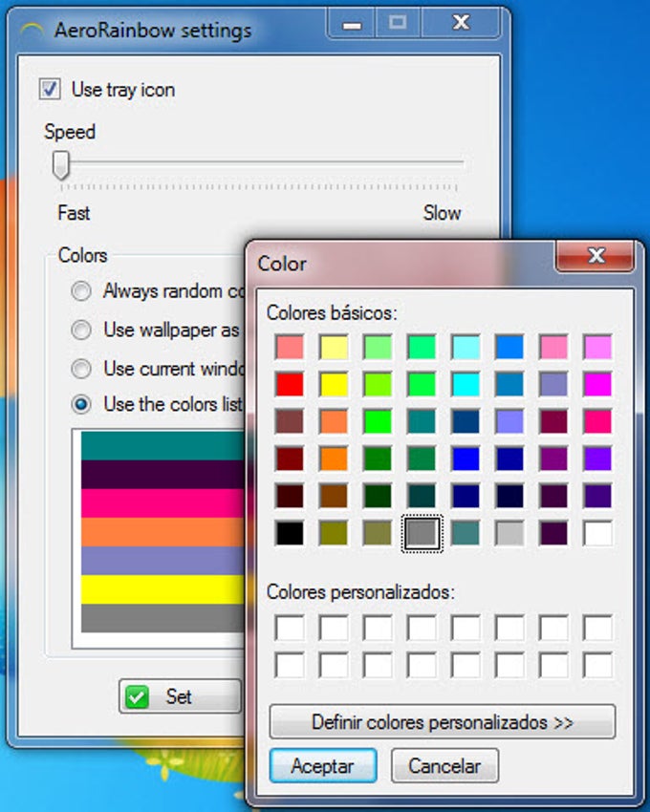Select the teal bar in colors list
This screenshot has width=650, height=812.
162,445
